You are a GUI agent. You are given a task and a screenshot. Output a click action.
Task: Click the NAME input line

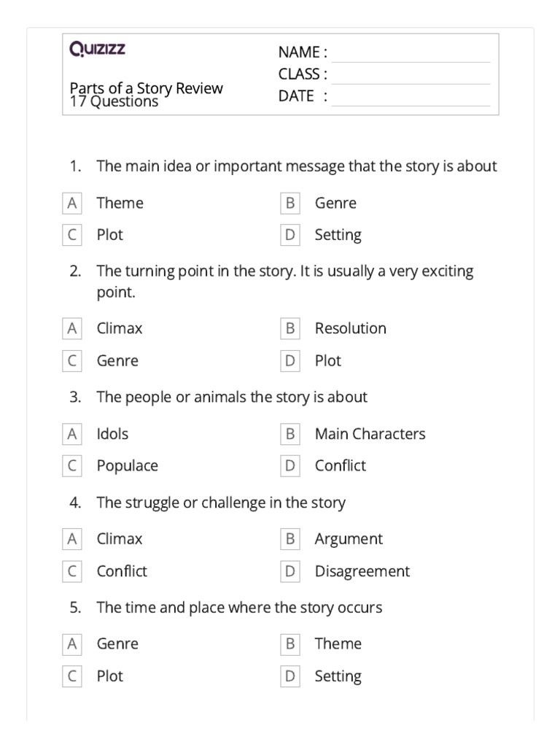[411, 54]
